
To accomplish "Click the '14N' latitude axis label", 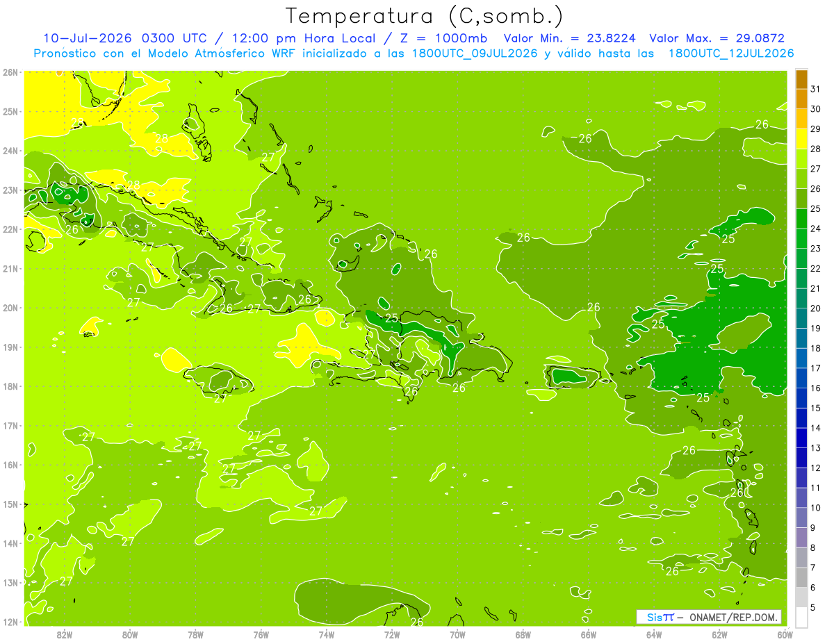I will [10, 543].
